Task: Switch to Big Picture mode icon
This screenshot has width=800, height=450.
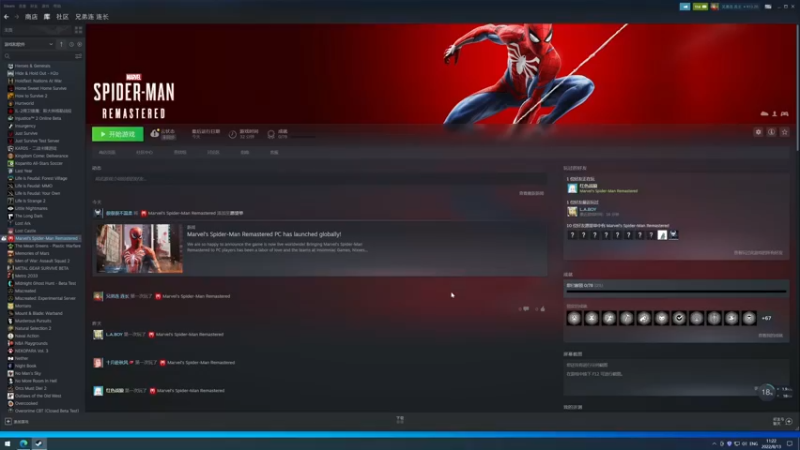Action: click(x=768, y=7)
